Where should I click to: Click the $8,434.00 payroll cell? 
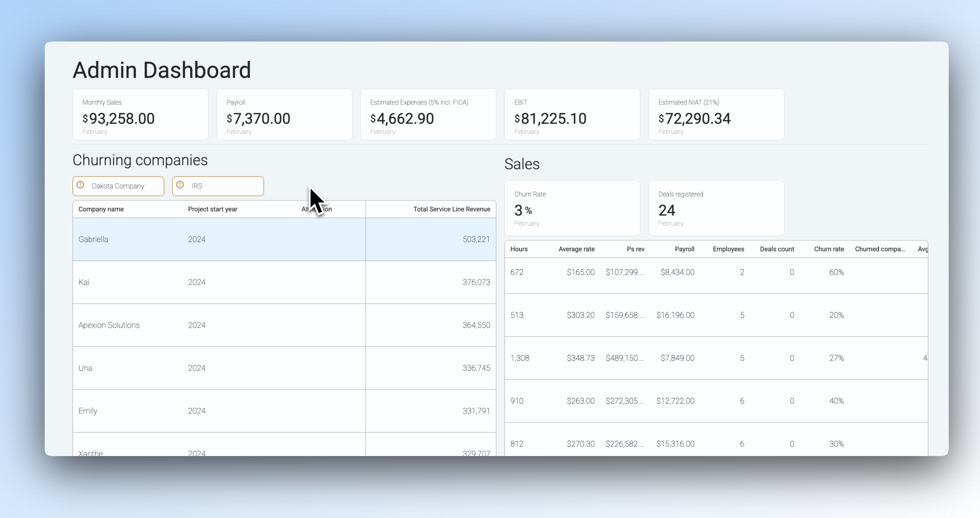pos(678,272)
